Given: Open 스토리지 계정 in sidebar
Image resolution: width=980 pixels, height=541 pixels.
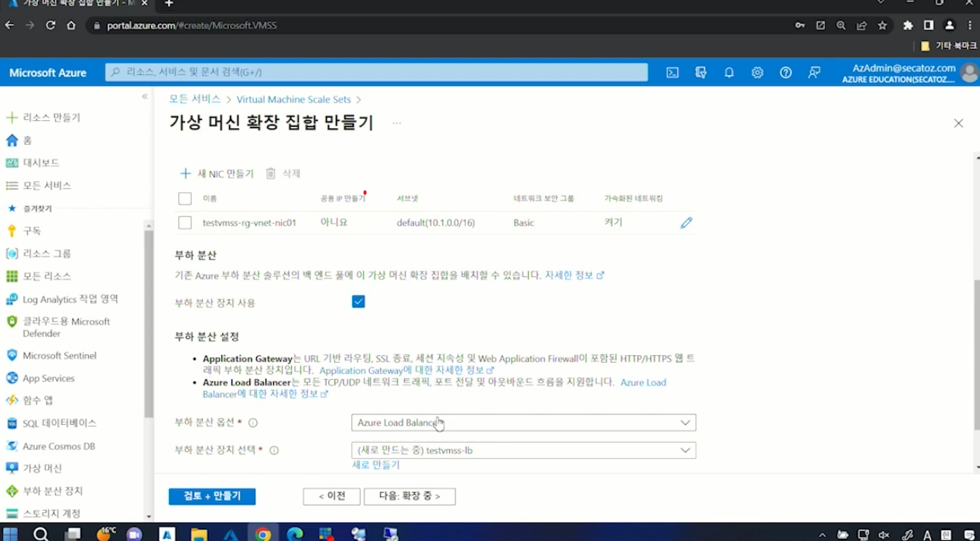Looking at the screenshot, I should click(x=43, y=513).
